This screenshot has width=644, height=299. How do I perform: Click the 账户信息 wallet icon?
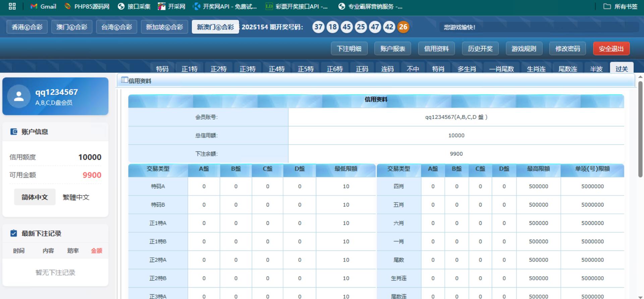(x=14, y=132)
